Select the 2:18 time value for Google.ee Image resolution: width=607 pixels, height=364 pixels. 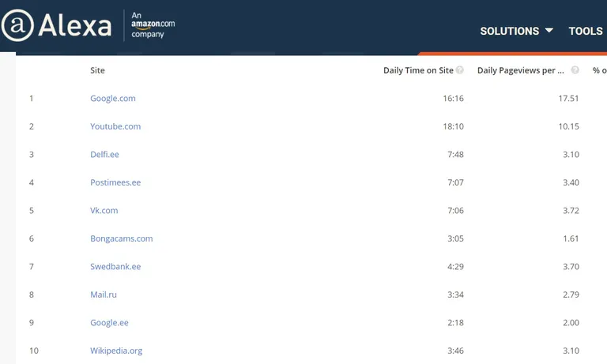[x=455, y=323]
